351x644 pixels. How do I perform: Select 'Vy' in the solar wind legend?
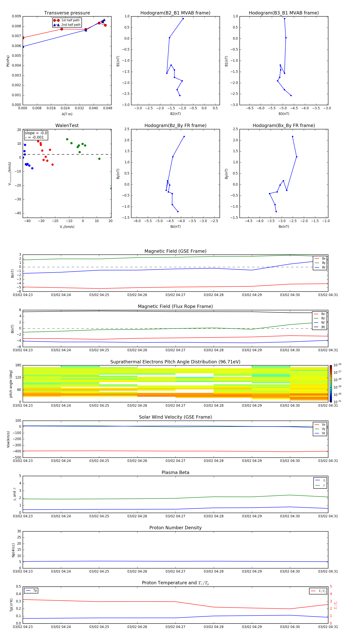tap(320, 429)
